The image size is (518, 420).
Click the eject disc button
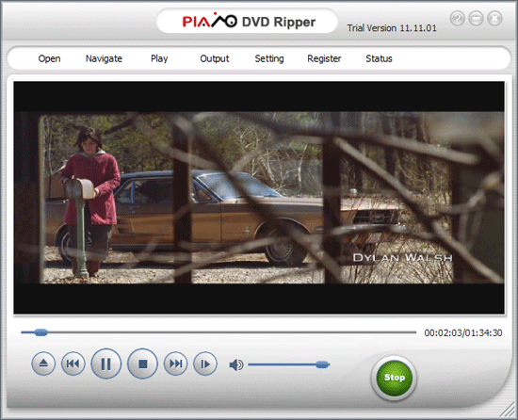[43, 363]
